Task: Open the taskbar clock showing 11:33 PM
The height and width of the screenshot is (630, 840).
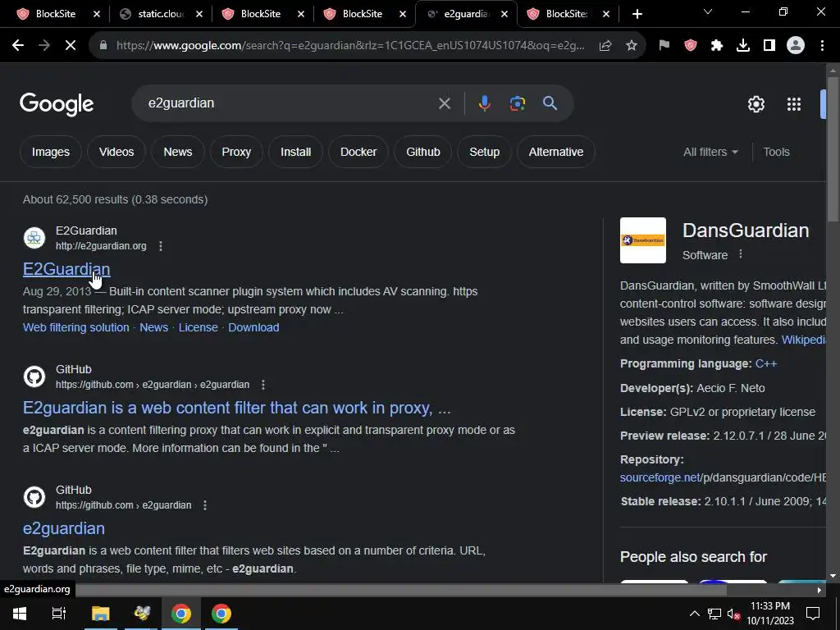Action: [770, 614]
